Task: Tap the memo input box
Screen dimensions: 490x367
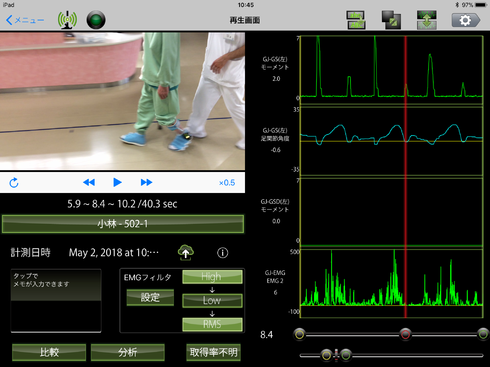Action: (x=56, y=300)
